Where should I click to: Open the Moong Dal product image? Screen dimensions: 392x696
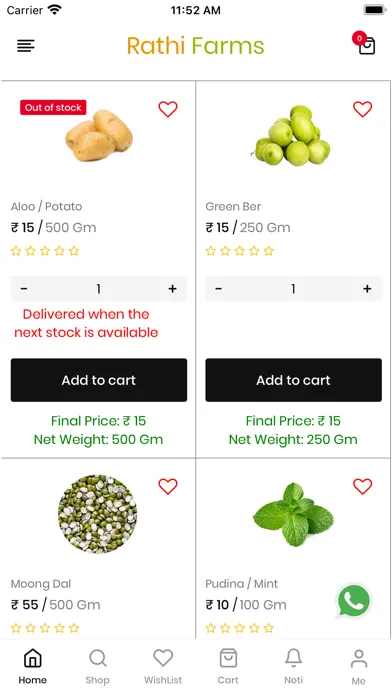[98, 514]
